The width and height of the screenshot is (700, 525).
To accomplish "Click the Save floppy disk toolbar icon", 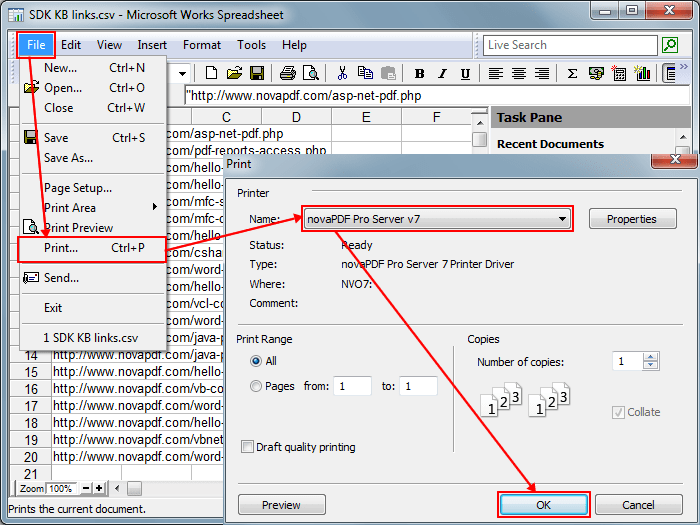I will click(x=257, y=73).
